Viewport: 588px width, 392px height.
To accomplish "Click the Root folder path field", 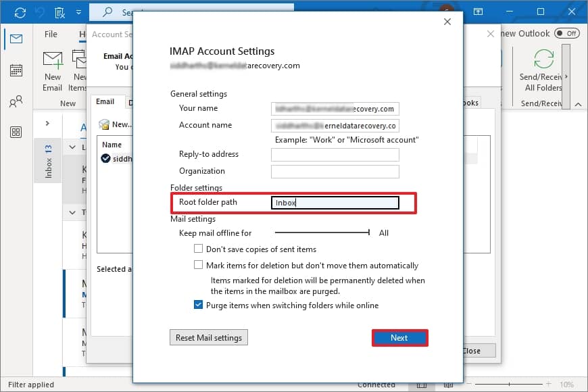I will coord(335,203).
